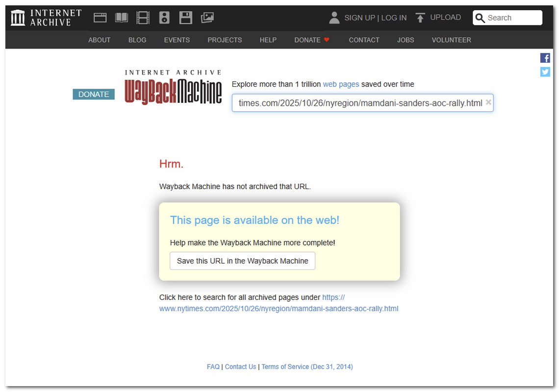Open the Contact Us footer link
The image size is (559, 392).
pos(240,367)
